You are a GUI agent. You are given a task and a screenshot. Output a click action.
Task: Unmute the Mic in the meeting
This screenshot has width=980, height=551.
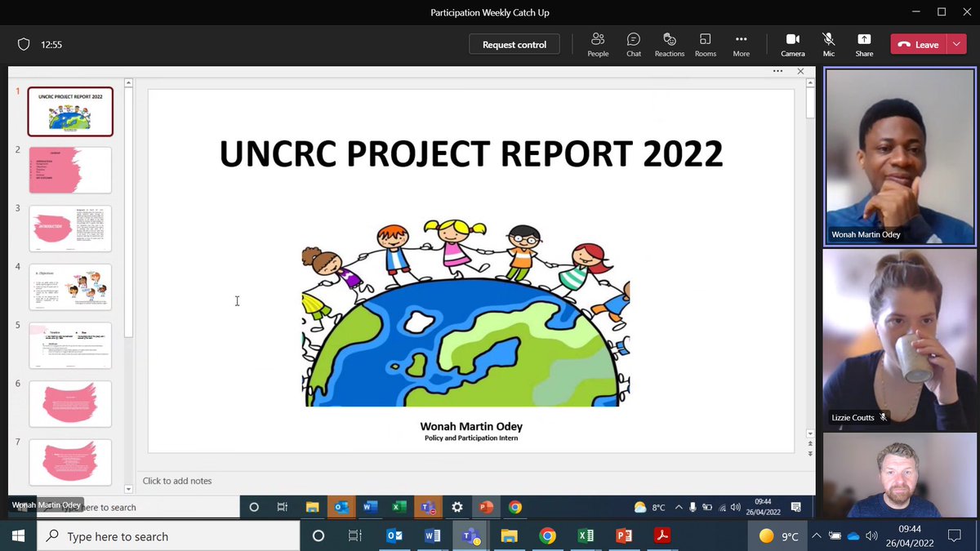(x=829, y=45)
